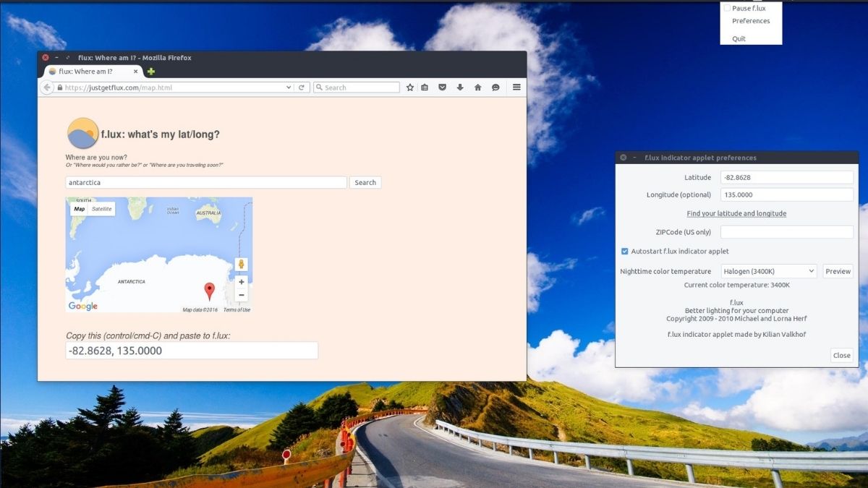Click 'f.lux: what's my lat/long?' heading
The width and height of the screenshot is (868, 488).
point(161,134)
